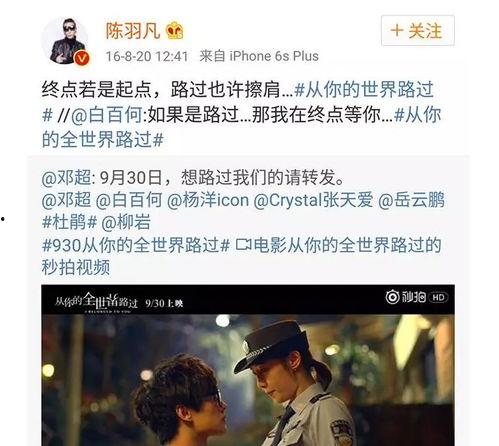
Task: Click the 来自 iPhone 6s Plus source
Action: click(x=259, y=56)
